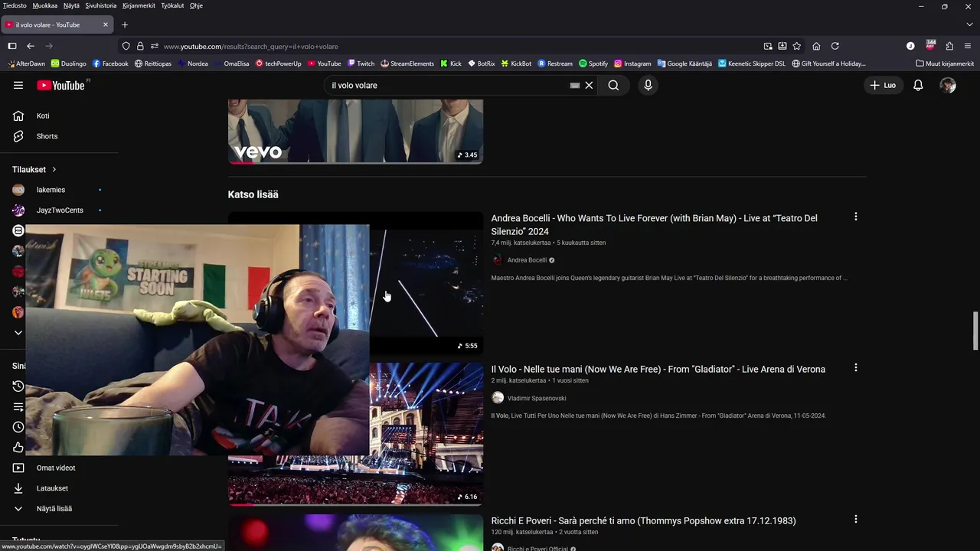Click the YouTube logo
Screen dimensions: 980x551
(x=61, y=85)
